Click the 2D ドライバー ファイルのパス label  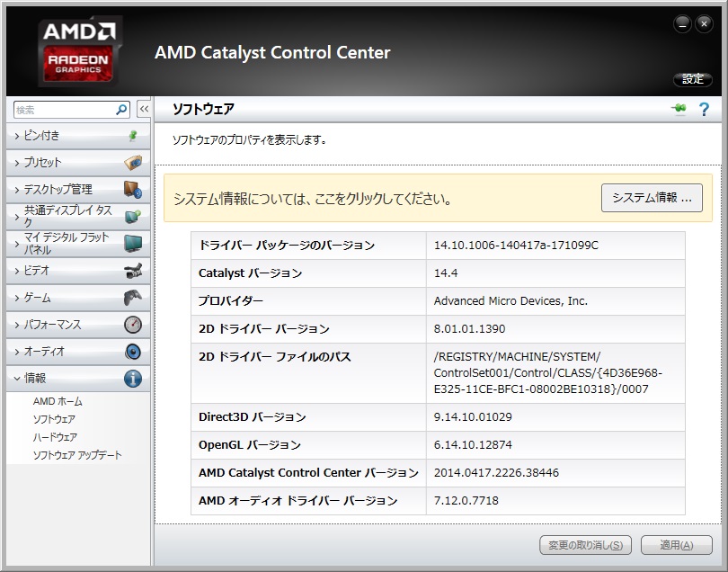[274, 357]
